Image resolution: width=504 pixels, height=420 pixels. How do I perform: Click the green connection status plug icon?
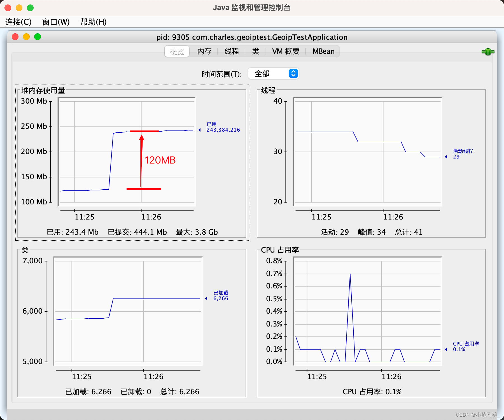pos(488,51)
